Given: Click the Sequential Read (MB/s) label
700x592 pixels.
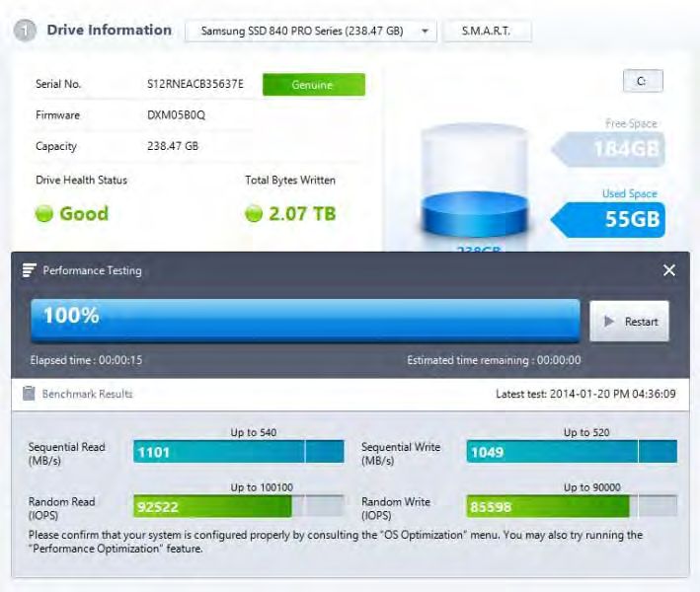Looking at the screenshot, I should pyautogui.click(x=67, y=454).
